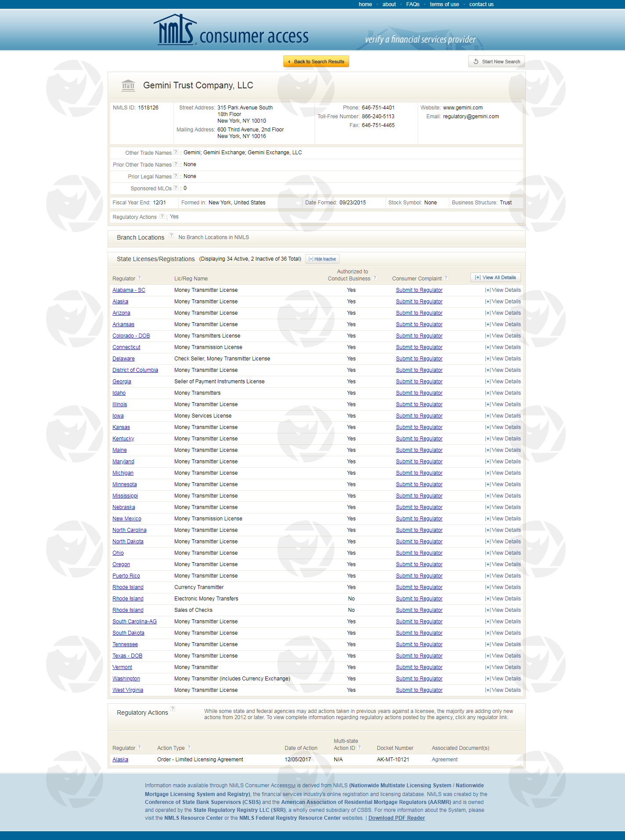625x840 pixels.
Task: Click the help icon beside Multi-state Action ID
Action: (359, 747)
